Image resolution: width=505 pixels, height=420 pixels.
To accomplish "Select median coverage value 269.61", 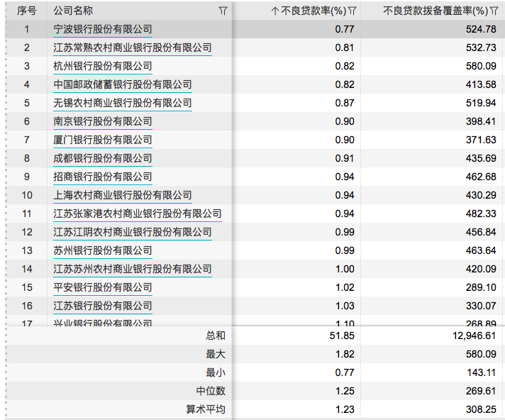I will point(481,391).
